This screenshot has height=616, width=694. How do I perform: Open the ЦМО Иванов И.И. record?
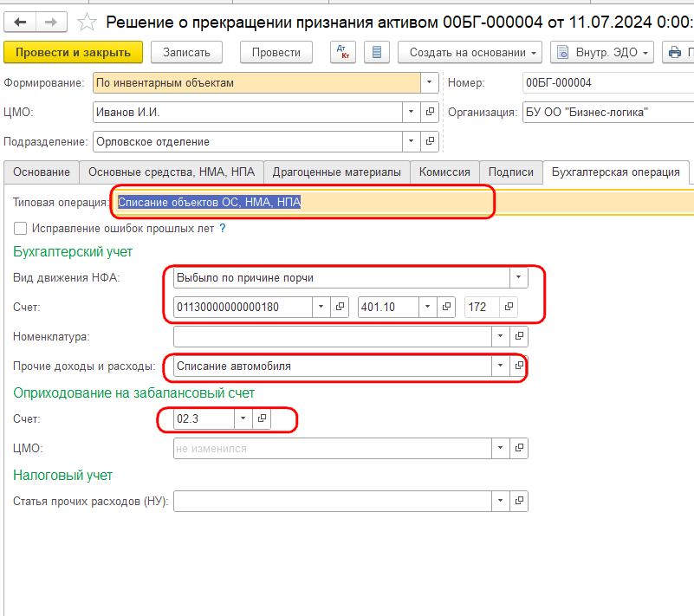pyautogui.click(x=430, y=112)
